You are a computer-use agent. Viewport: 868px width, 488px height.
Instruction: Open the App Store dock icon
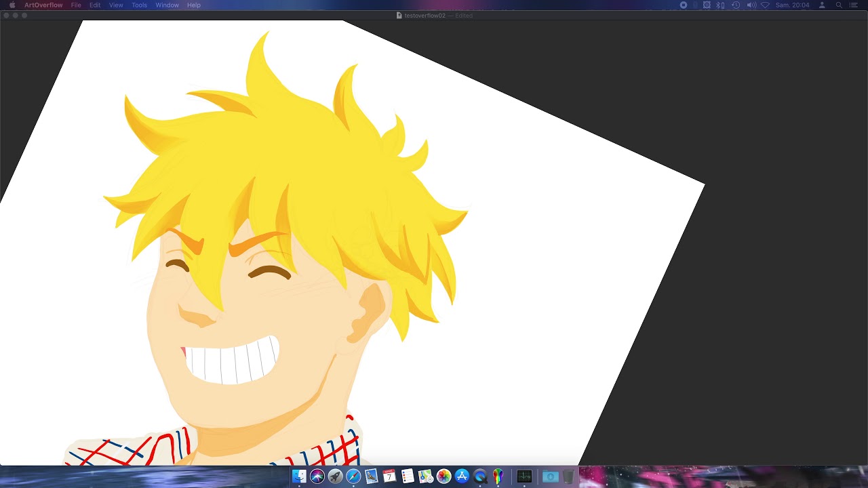click(462, 476)
